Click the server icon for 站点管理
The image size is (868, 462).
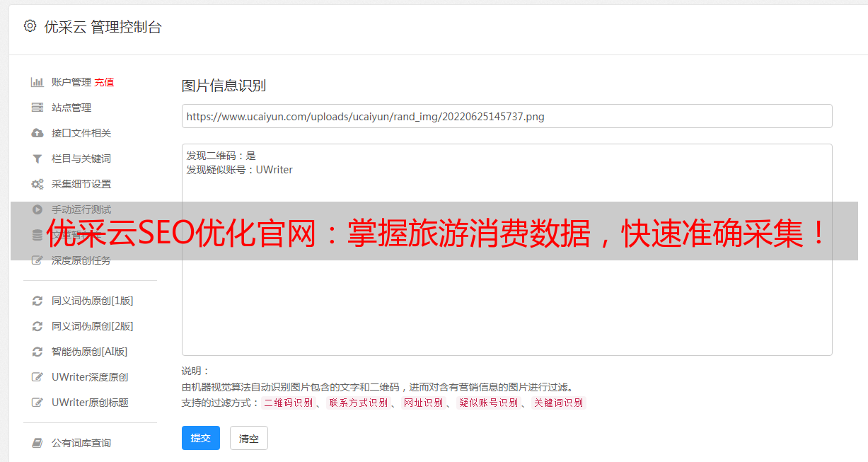click(37, 108)
